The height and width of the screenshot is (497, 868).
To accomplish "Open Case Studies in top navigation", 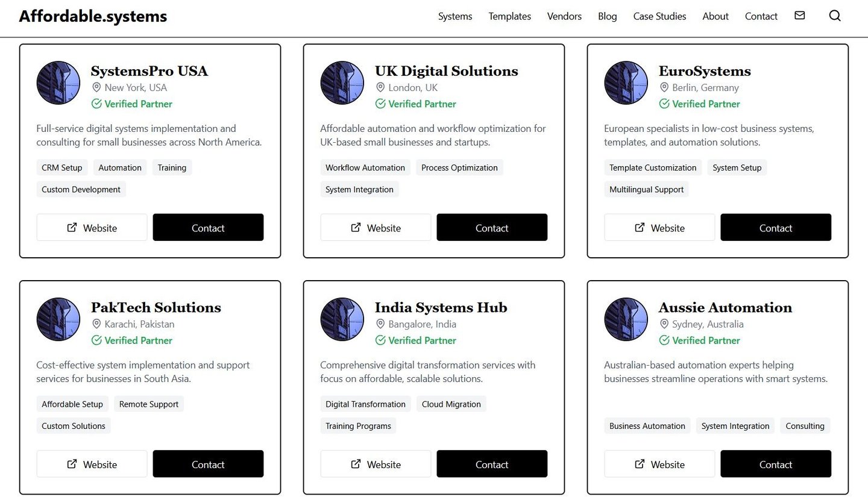I will (x=659, y=16).
